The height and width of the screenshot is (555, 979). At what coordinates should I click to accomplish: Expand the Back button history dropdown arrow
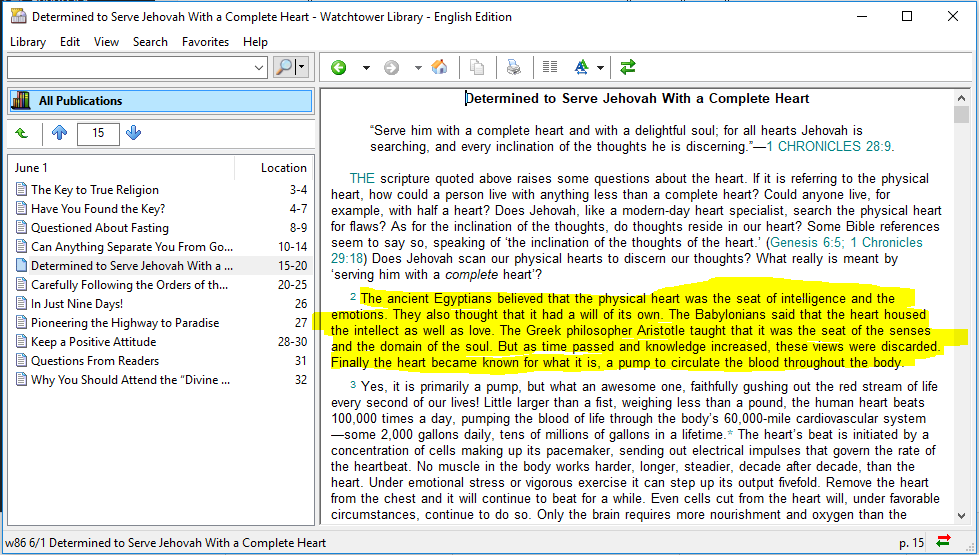point(366,68)
